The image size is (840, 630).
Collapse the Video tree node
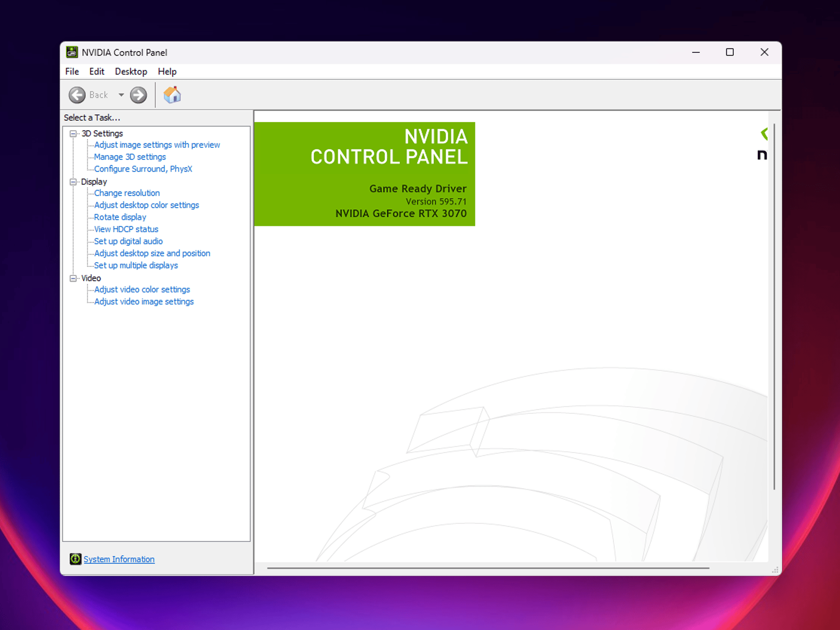(73, 278)
